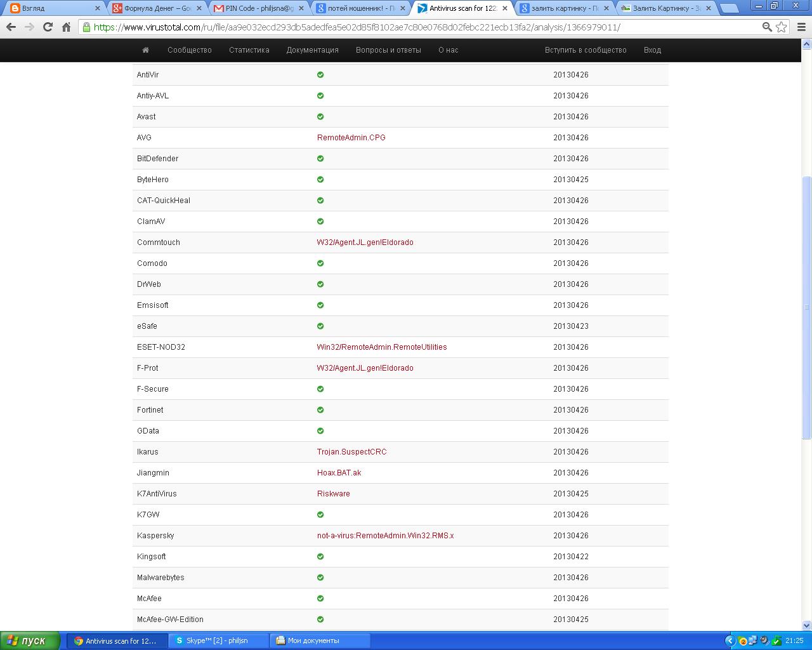Show hidden system tray icons

(730, 640)
